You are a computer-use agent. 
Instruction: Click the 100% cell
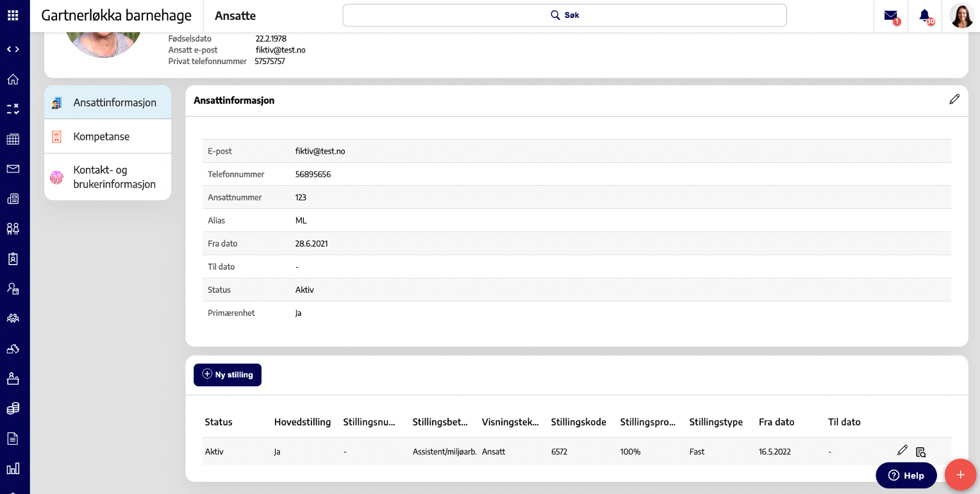(631, 452)
